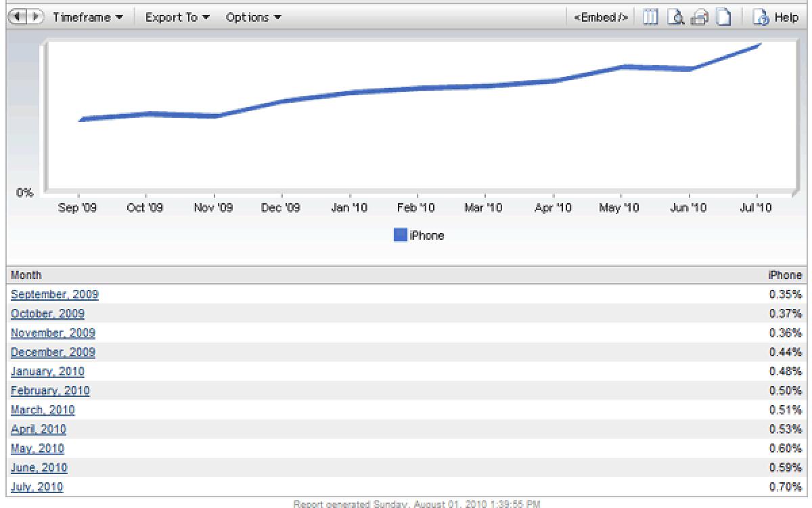The image size is (812, 508).
Task: Open print preview magnifier page icon
Action: click(675, 18)
